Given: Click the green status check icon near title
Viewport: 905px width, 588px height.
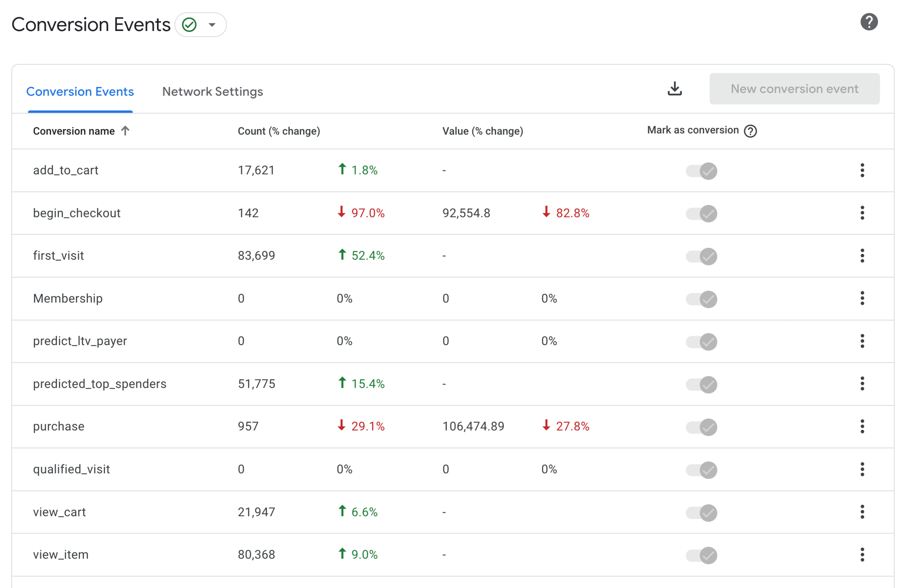Looking at the screenshot, I should (x=189, y=25).
